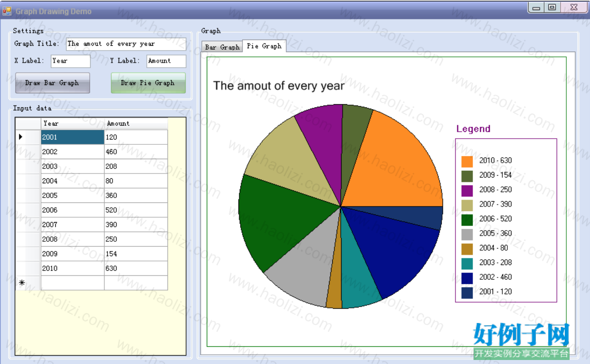The image size is (590, 364).
Task: Switch to the Bar Graph tab
Action: (222, 47)
